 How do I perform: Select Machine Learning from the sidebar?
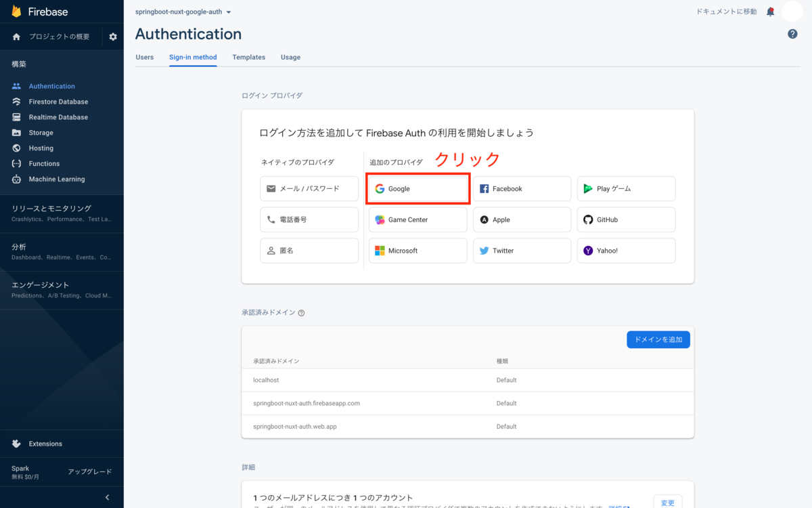(x=57, y=179)
